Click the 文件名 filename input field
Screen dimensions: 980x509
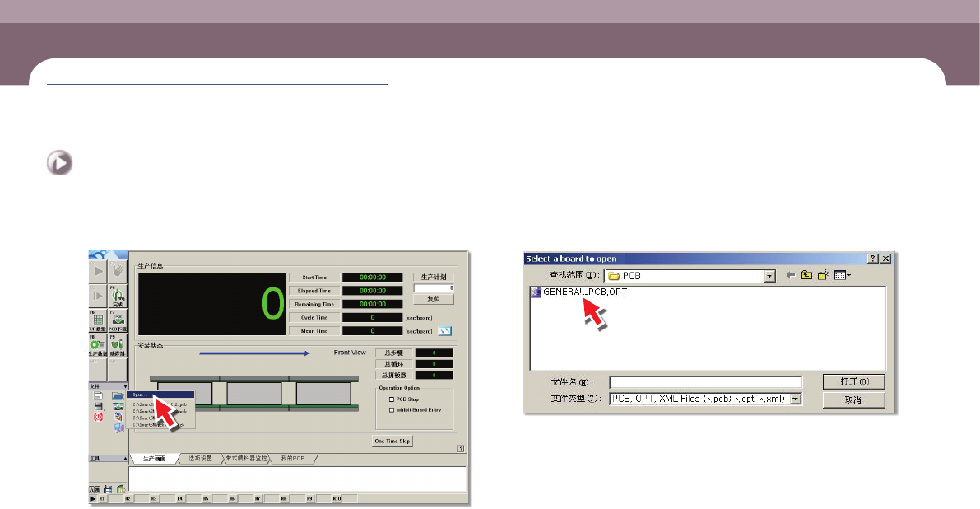click(x=706, y=382)
